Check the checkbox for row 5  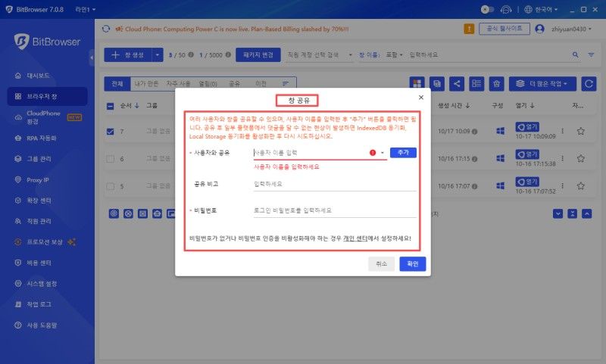click(110, 186)
